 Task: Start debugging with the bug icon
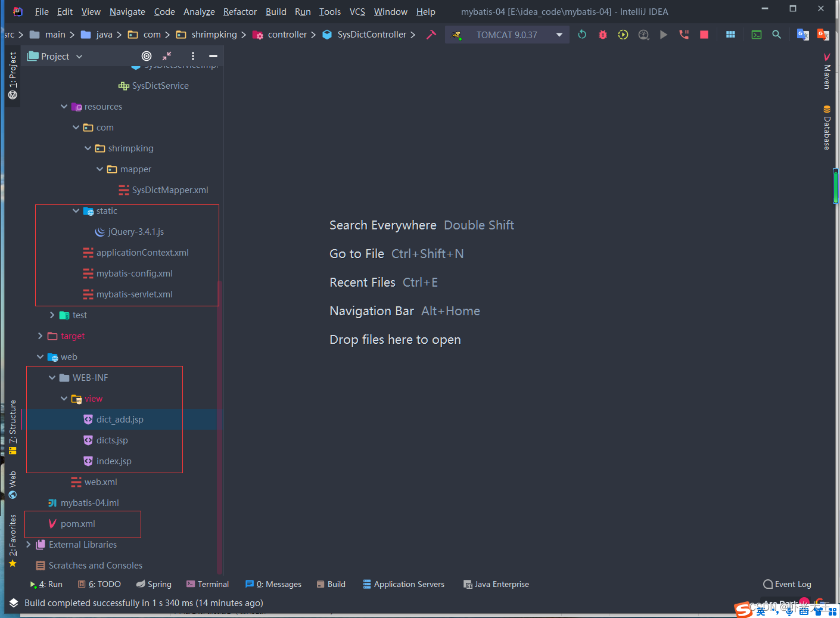(x=602, y=34)
